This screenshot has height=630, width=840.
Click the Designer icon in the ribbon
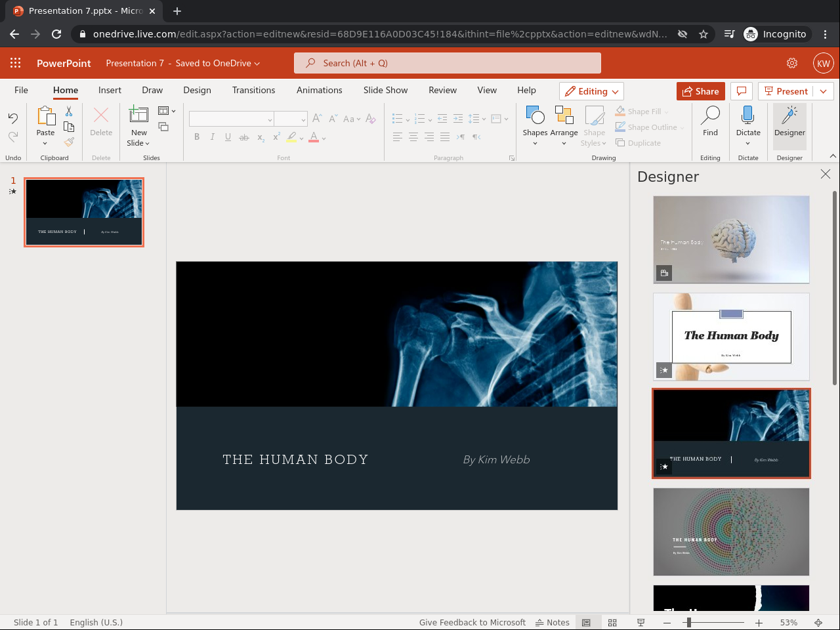789,115
